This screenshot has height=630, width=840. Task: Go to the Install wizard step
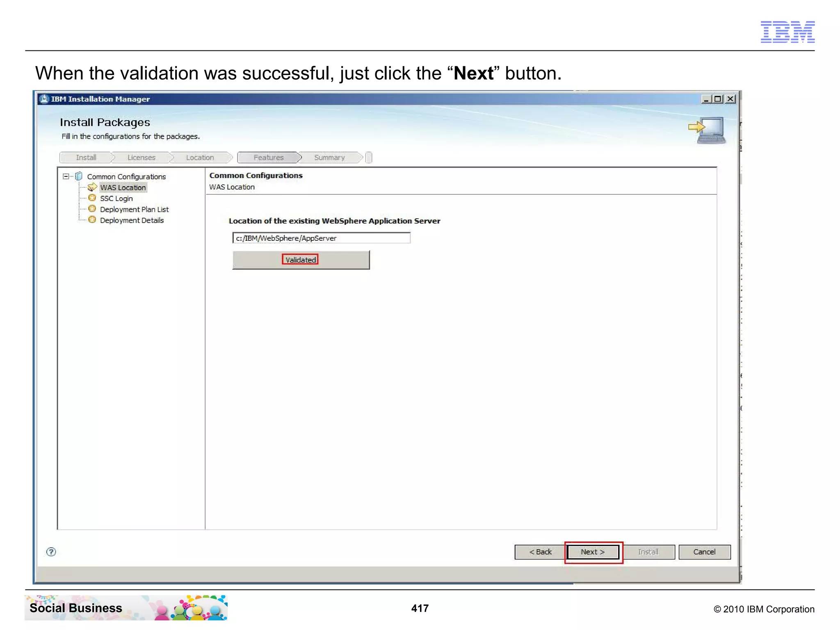86,157
